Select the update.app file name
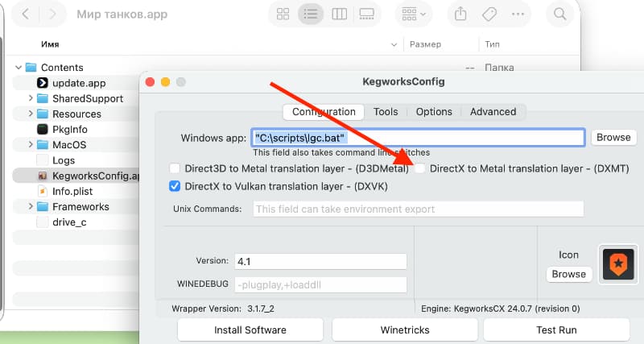This screenshot has height=344, width=644. pyautogui.click(x=79, y=83)
